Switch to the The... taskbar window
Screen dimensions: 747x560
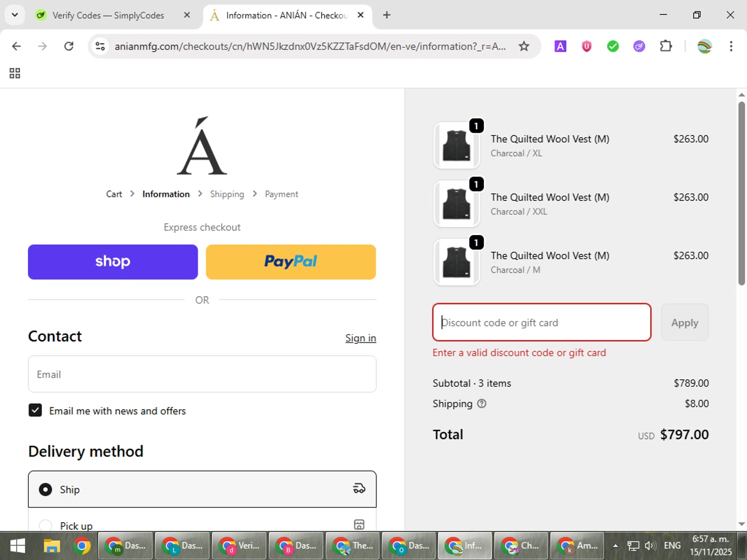pos(353,546)
